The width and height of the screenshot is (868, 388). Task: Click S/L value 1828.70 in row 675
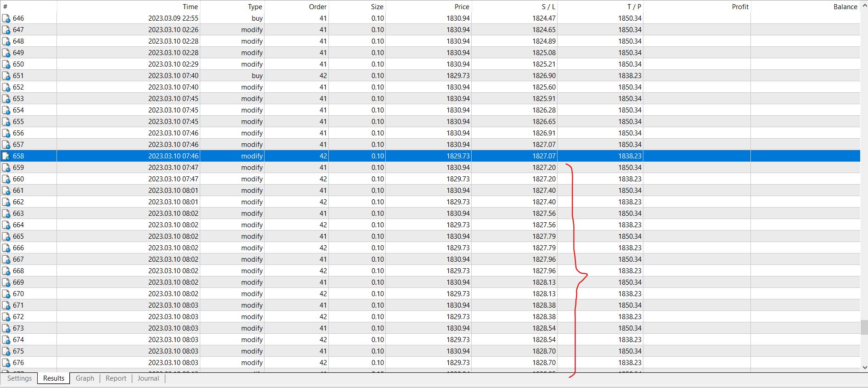[544, 351]
